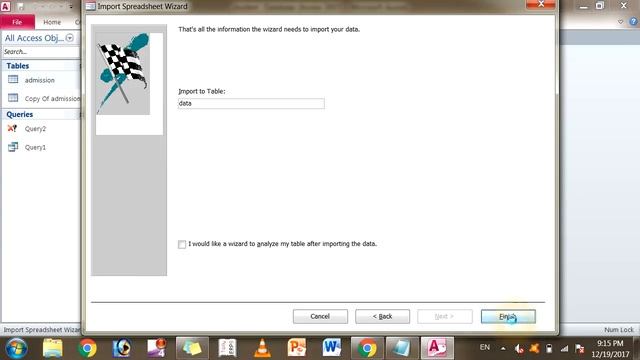Open the Windows Start menu
This screenshot has width=640, height=360.
16,349
